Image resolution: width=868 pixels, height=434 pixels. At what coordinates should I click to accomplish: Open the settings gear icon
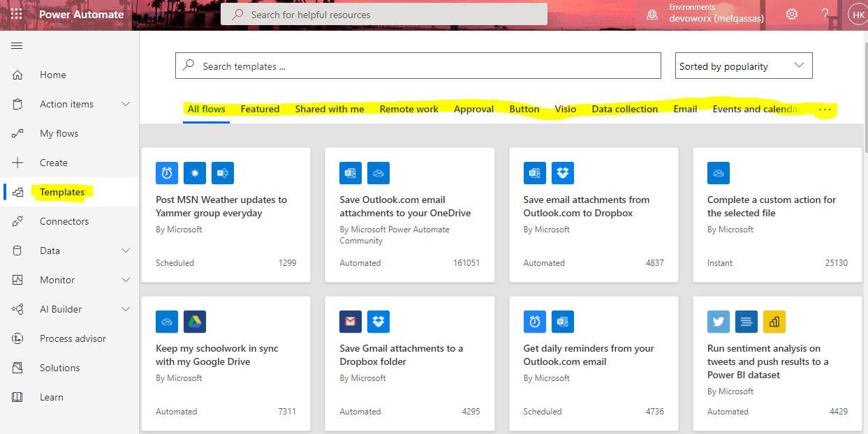point(791,14)
